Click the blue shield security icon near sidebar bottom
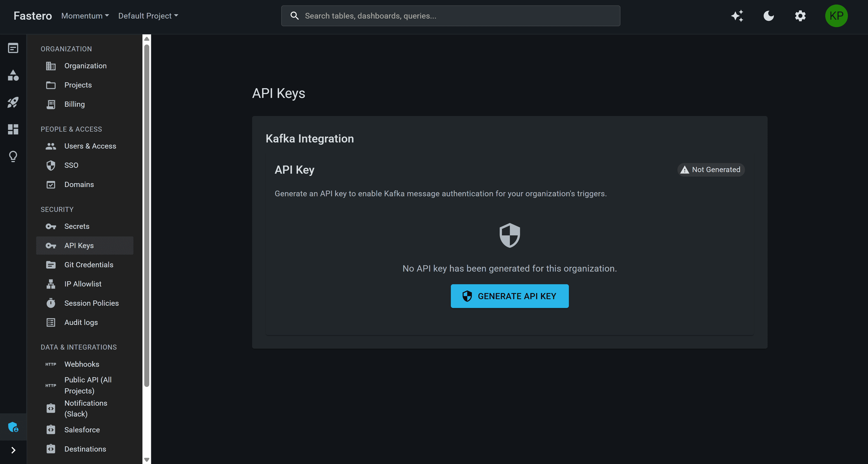Image resolution: width=868 pixels, height=464 pixels. click(13, 427)
